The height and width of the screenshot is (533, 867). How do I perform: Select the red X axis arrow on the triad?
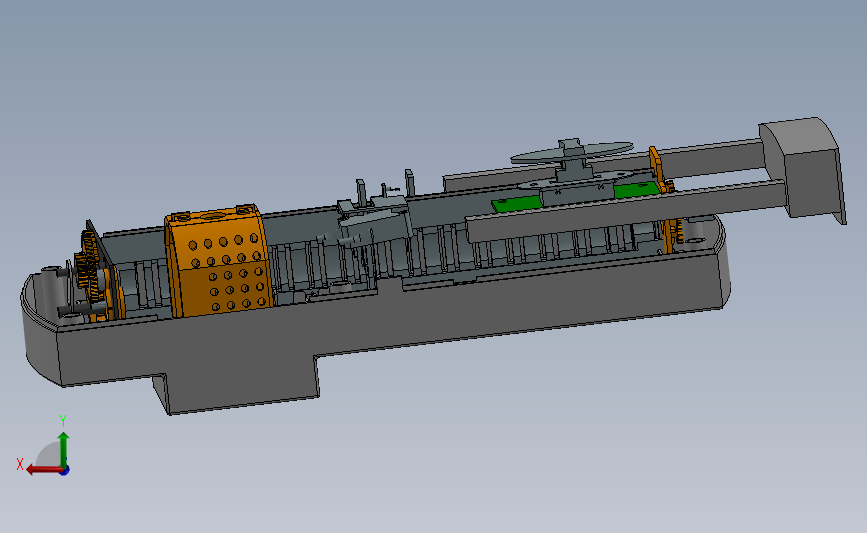coord(43,469)
